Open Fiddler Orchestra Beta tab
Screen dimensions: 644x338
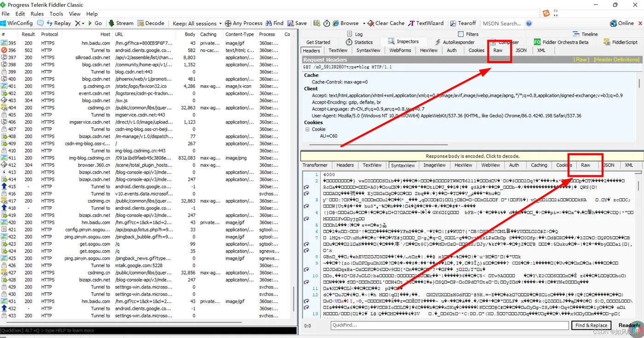tap(561, 42)
